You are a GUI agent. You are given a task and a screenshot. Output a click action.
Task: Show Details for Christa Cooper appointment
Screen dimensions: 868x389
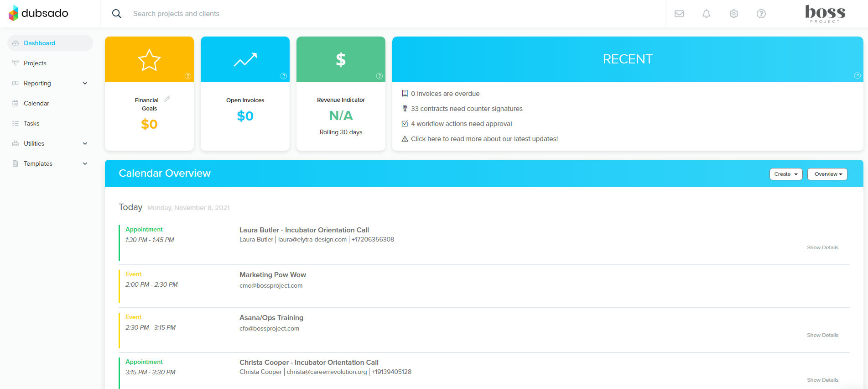point(822,380)
